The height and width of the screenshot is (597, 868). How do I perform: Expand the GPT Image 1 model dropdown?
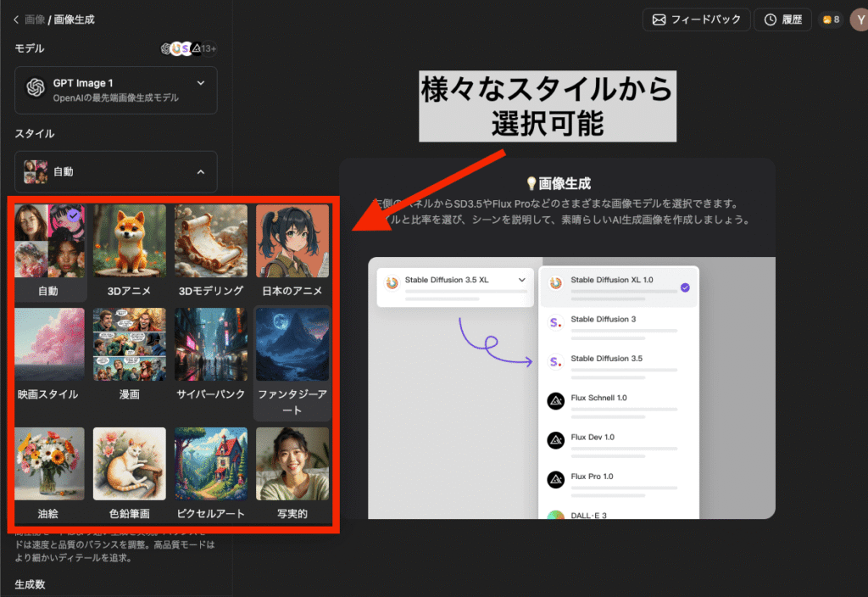tap(115, 90)
